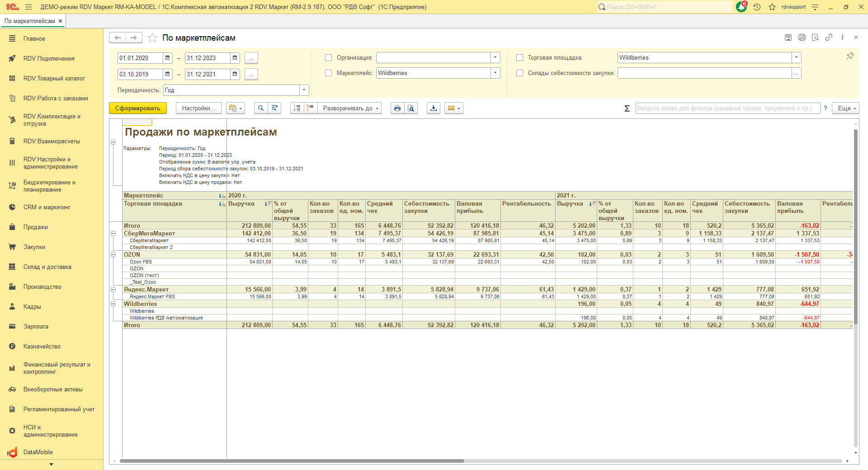Image resolution: width=868 pixels, height=470 pixels.
Task: Open the Периодичность dropdown list
Action: 304,90
